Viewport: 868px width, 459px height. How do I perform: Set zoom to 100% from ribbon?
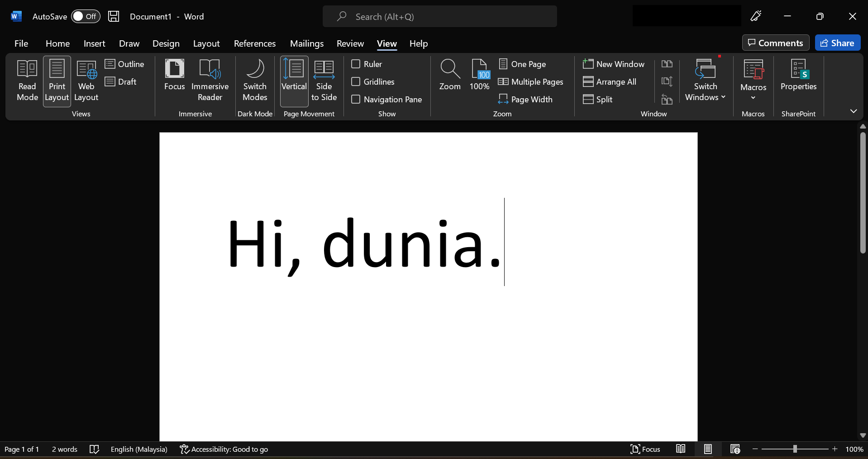click(479, 75)
